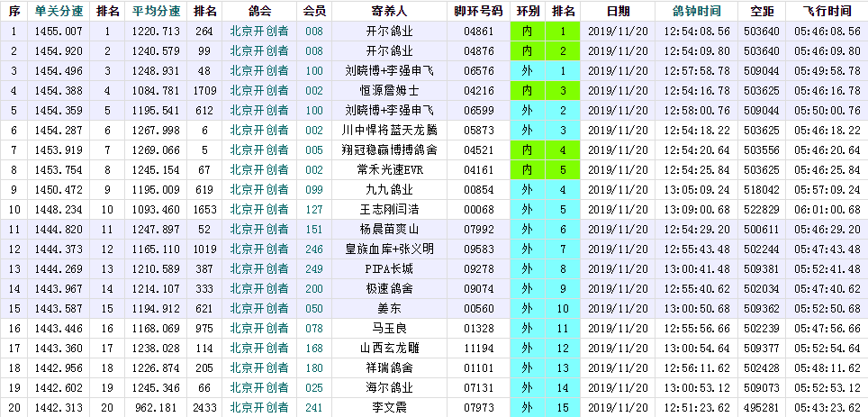Image resolution: width=868 pixels, height=417 pixels.
Task: Click green 内 cell for 常禾光速EVR
Action: click(527, 170)
